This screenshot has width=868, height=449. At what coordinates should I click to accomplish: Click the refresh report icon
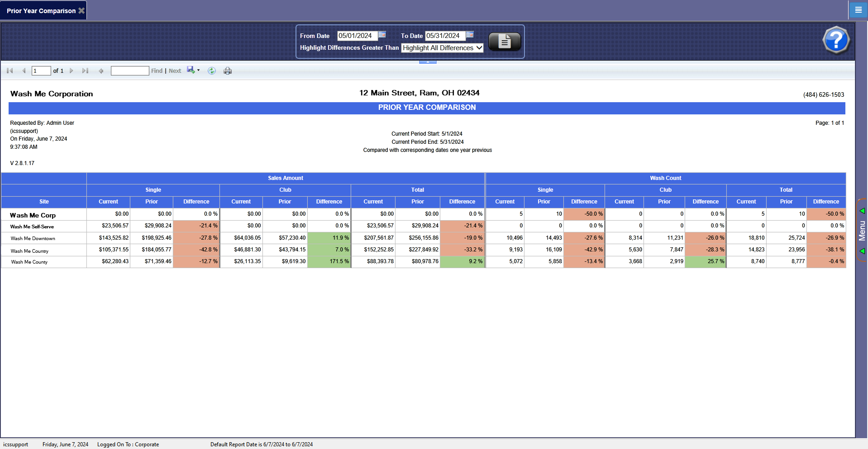pos(211,71)
